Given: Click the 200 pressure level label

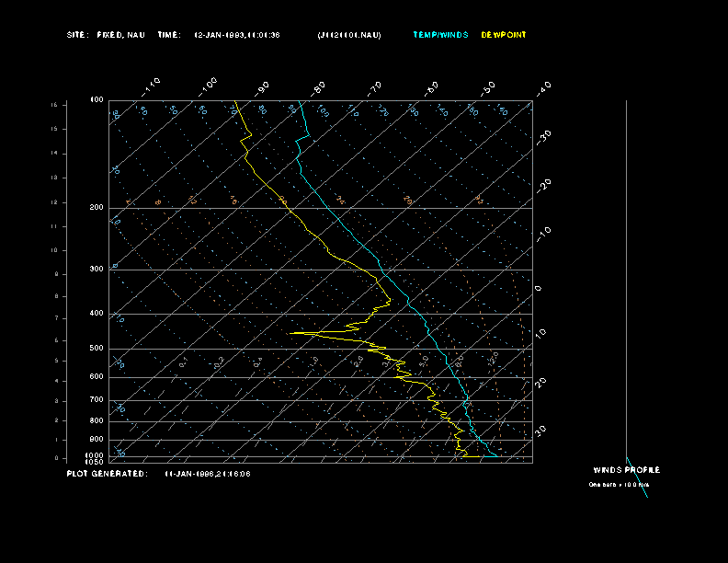Looking at the screenshot, I should (x=97, y=208).
